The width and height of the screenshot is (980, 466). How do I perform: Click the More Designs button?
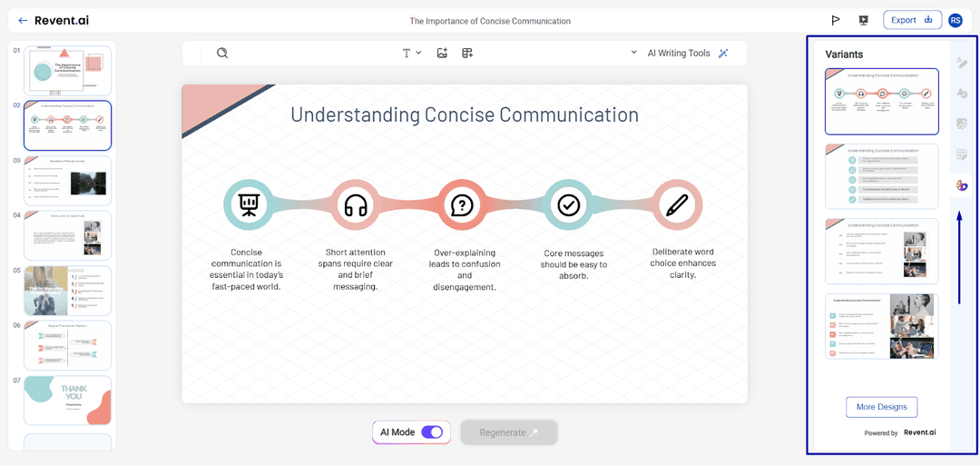881,407
